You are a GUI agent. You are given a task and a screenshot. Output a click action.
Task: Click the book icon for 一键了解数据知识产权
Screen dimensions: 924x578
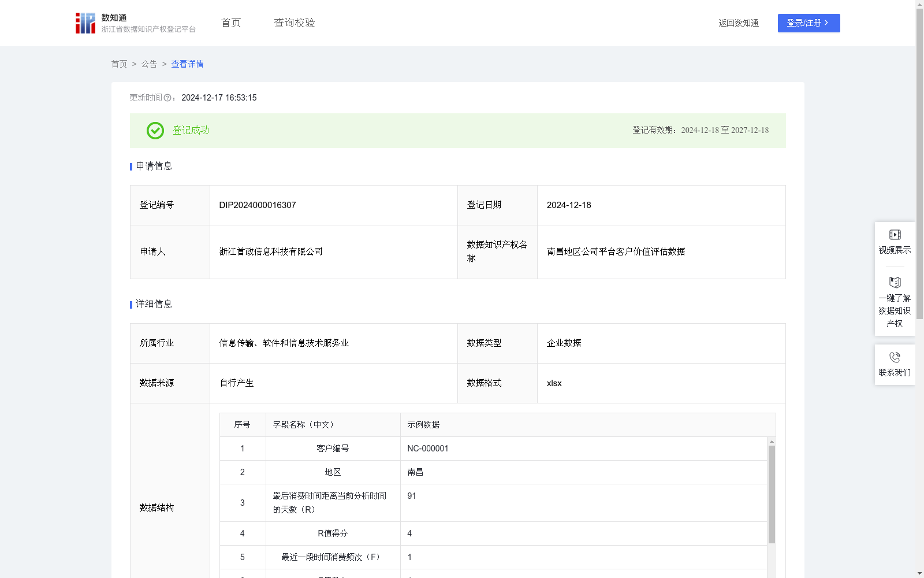click(895, 282)
